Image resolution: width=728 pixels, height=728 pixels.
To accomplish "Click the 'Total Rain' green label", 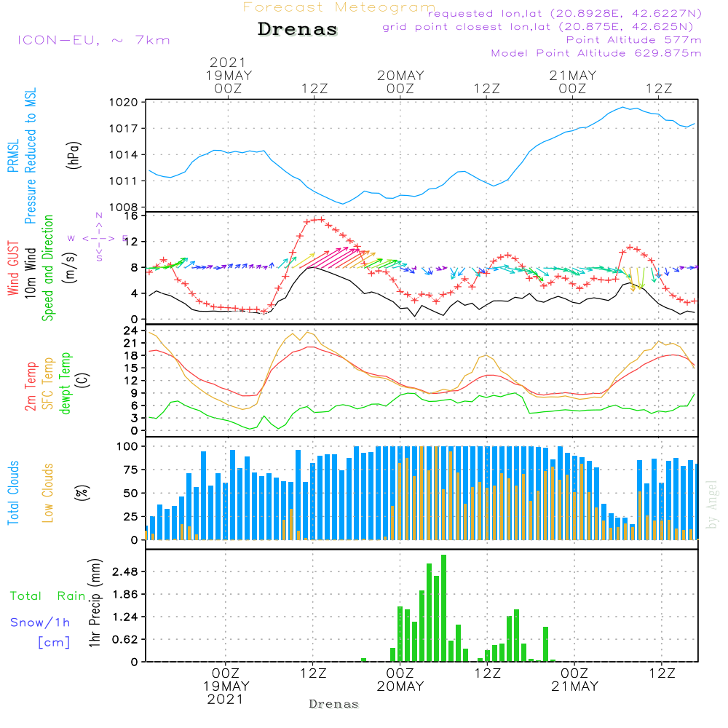I will (x=48, y=596).
